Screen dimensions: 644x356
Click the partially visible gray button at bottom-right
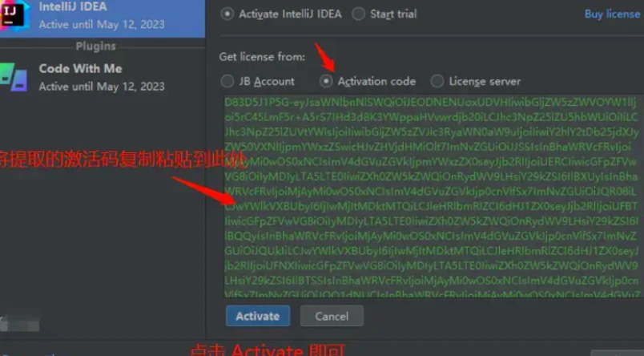coord(618,353)
